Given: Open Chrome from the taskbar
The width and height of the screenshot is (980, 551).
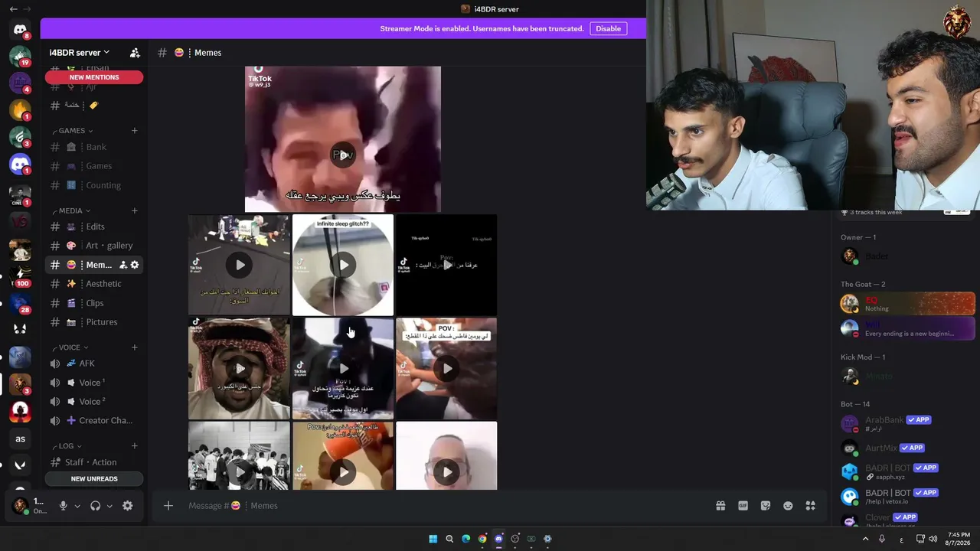Looking at the screenshot, I should (482, 539).
